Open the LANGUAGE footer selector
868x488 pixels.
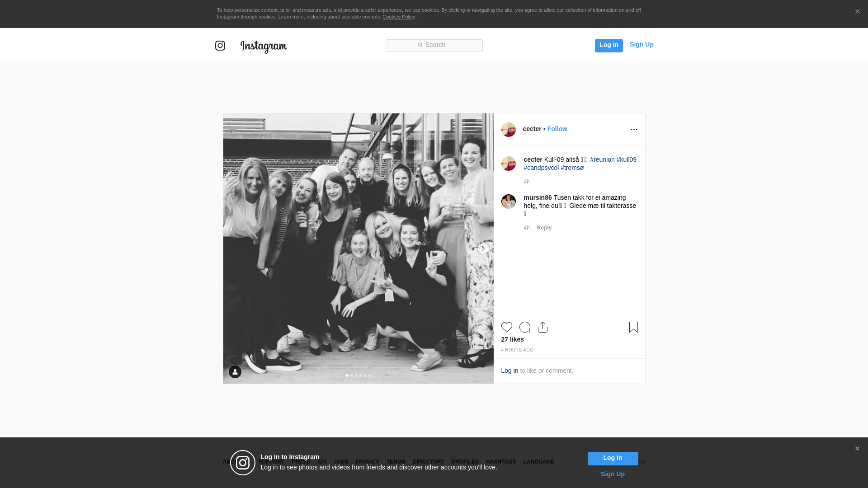coord(538,462)
